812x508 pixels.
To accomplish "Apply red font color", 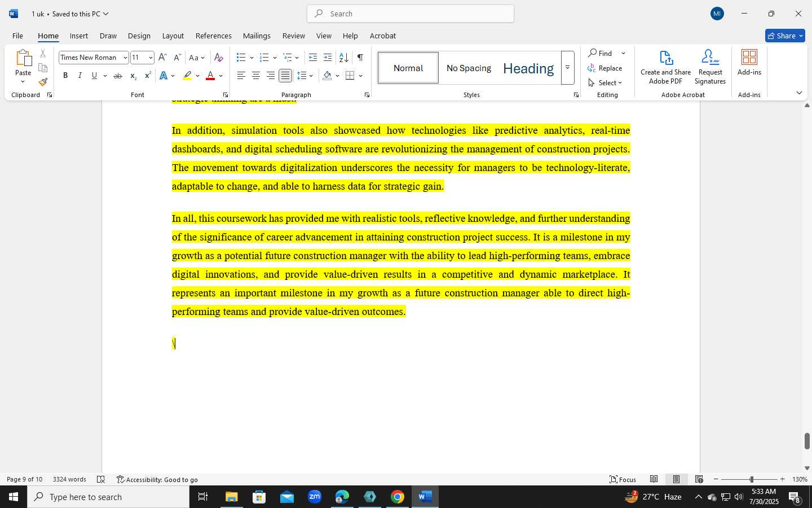I will pyautogui.click(x=210, y=76).
